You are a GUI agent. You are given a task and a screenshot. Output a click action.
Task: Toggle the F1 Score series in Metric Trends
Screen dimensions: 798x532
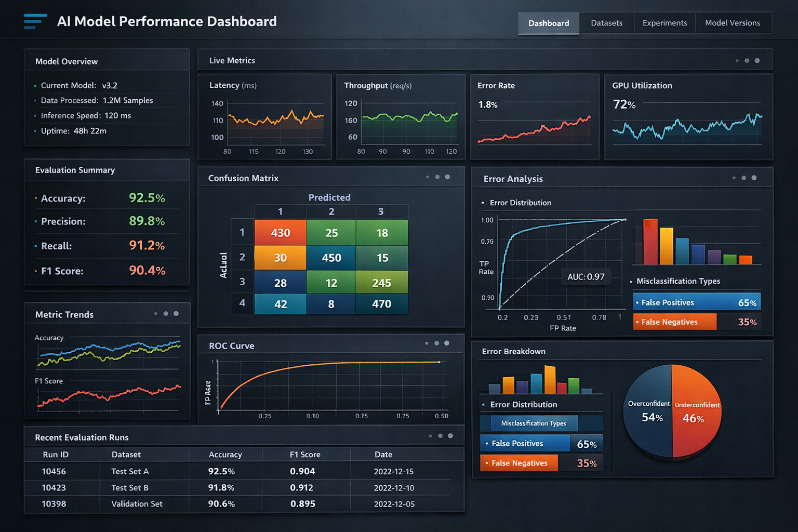pos(49,381)
